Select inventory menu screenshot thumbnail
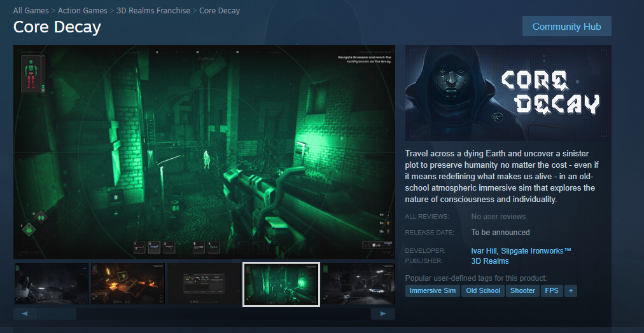 [x=204, y=284]
